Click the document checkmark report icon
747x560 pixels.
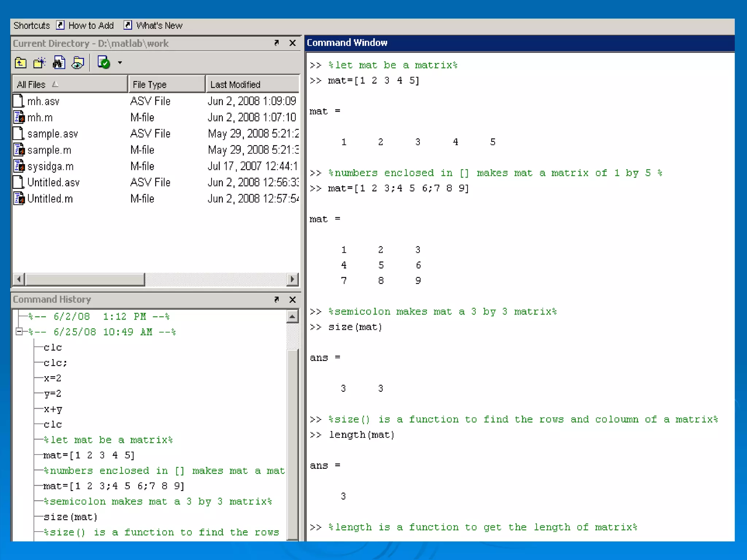[104, 63]
